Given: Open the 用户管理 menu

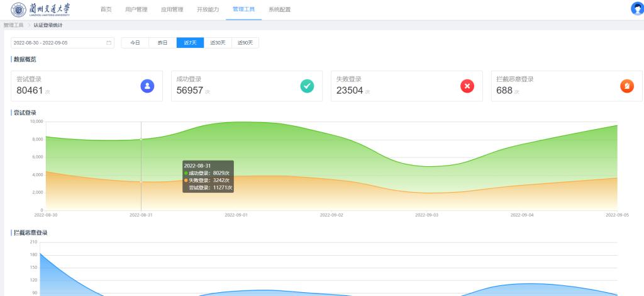Looking at the screenshot, I should pyautogui.click(x=136, y=9).
